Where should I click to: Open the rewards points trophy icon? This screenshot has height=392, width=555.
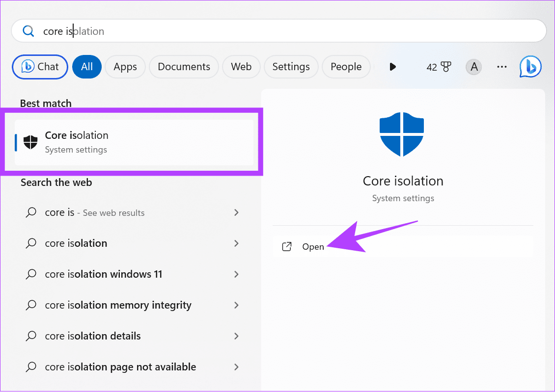tap(446, 67)
